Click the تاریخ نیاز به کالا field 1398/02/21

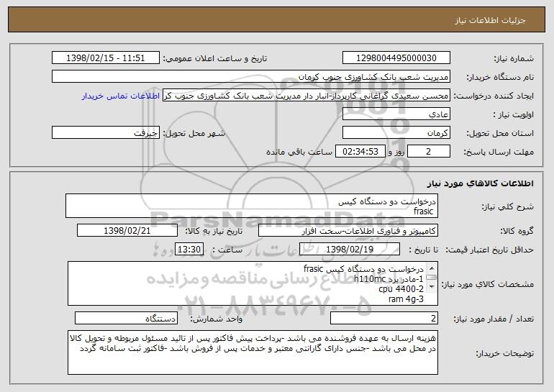127,231
